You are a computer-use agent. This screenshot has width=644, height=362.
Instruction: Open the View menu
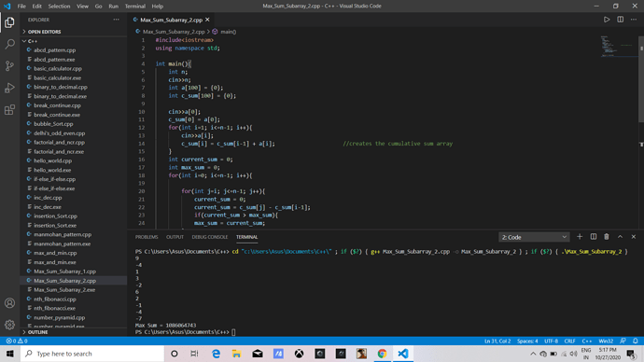[x=82, y=7]
